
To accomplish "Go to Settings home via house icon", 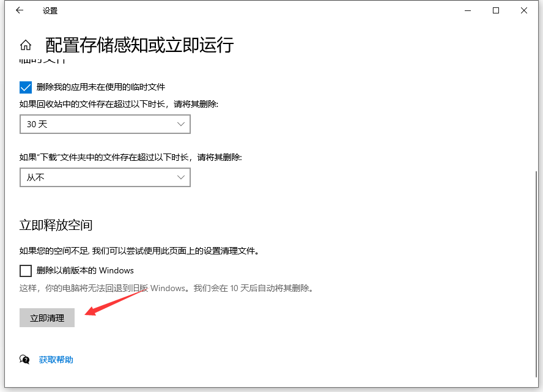I will (x=26, y=45).
